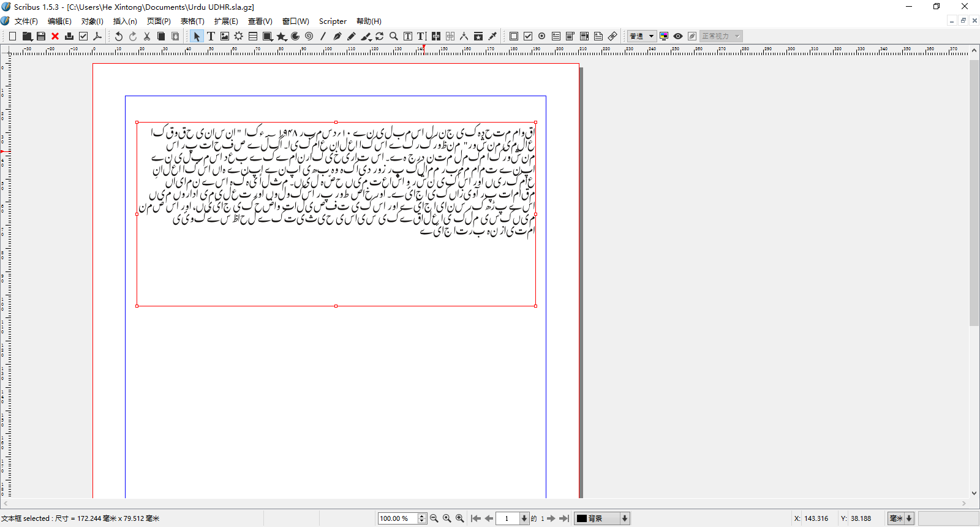
Task: Open the Scripter menu
Action: pos(333,21)
